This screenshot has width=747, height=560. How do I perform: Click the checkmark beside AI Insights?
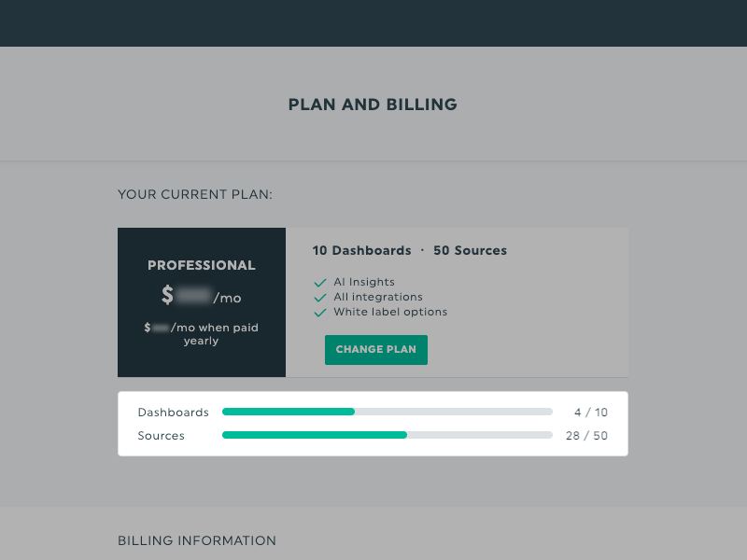pos(320,282)
